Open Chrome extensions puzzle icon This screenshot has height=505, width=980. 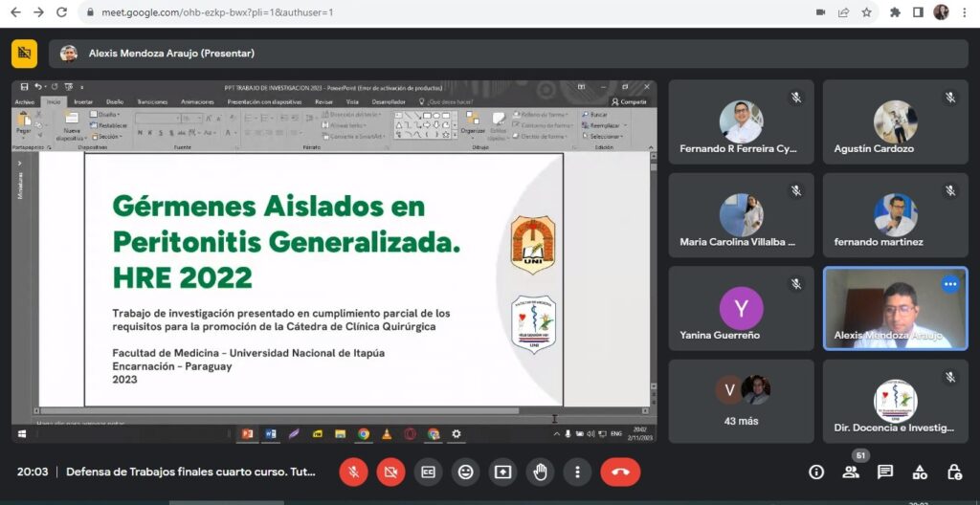(x=895, y=12)
